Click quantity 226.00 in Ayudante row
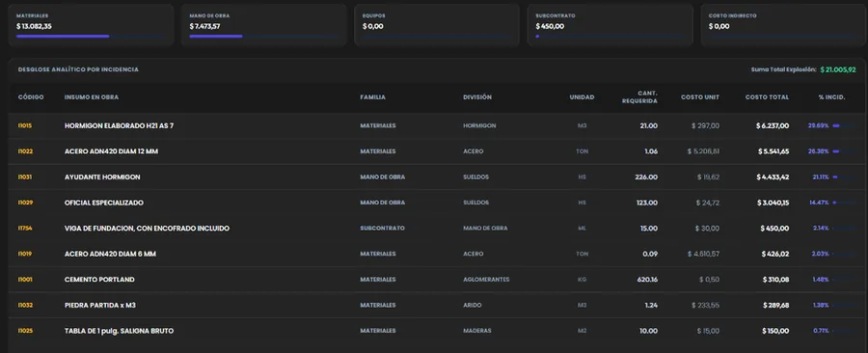 pyautogui.click(x=646, y=177)
